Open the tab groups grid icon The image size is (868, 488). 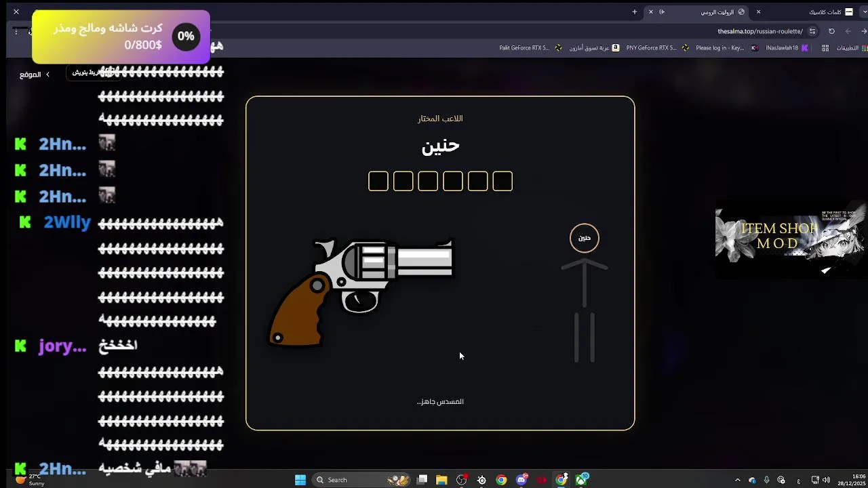pyautogui.click(x=825, y=48)
